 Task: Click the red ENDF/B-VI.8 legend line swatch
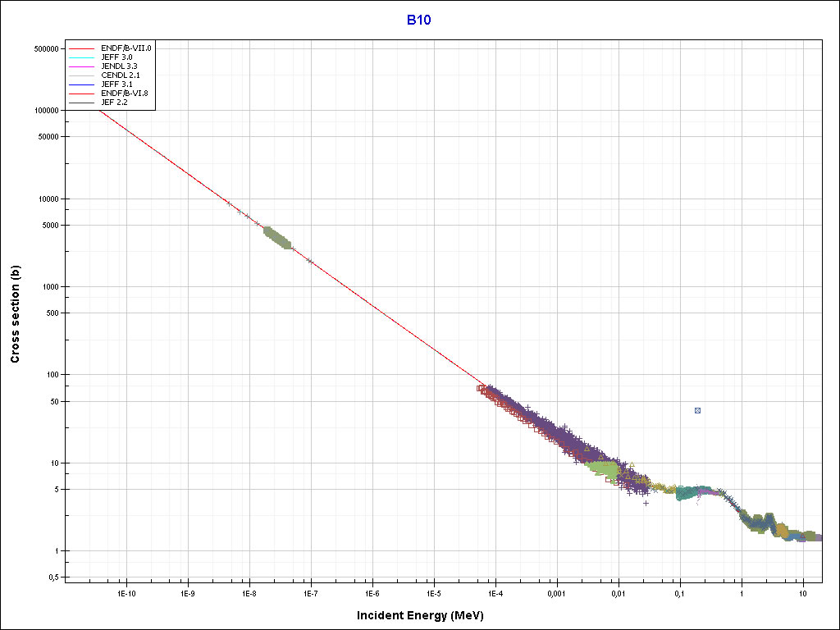[x=87, y=94]
